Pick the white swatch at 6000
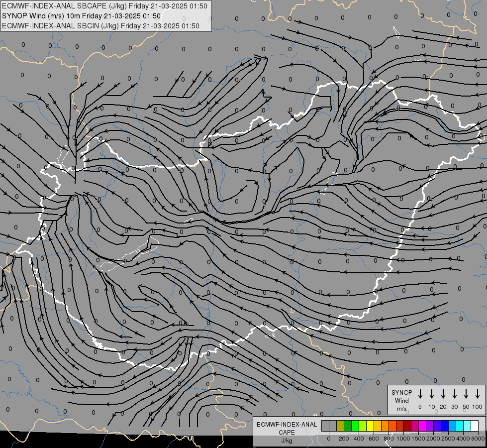This screenshot has height=448, width=487. pos(474,426)
